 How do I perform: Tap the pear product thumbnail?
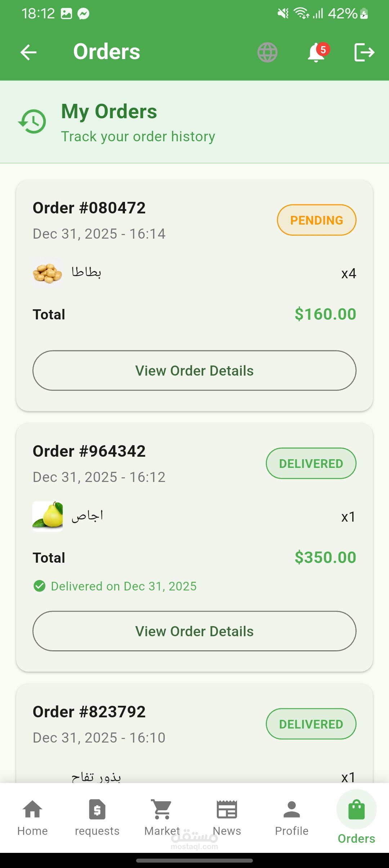click(x=48, y=516)
